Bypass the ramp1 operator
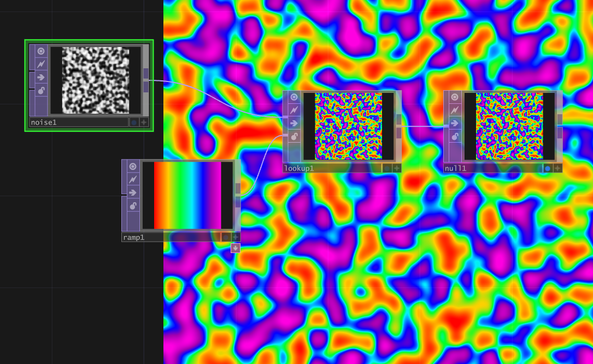The height and width of the screenshot is (364, 593). (x=133, y=192)
